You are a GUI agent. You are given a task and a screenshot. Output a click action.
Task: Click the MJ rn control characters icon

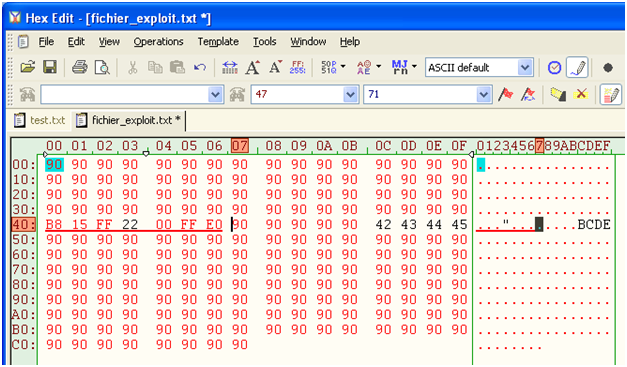tap(400, 67)
